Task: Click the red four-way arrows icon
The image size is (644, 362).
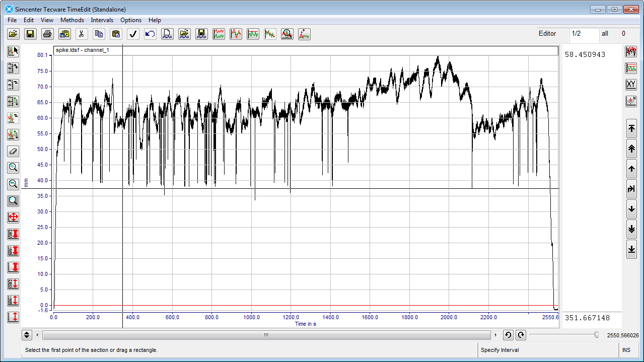Action: pos(13,218)
